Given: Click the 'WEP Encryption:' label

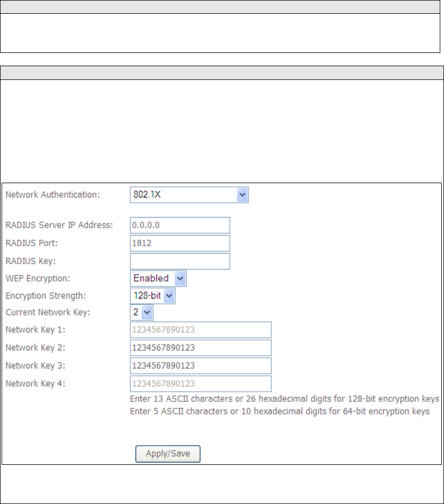Looking at the screenshot, I should coord(38,278).
